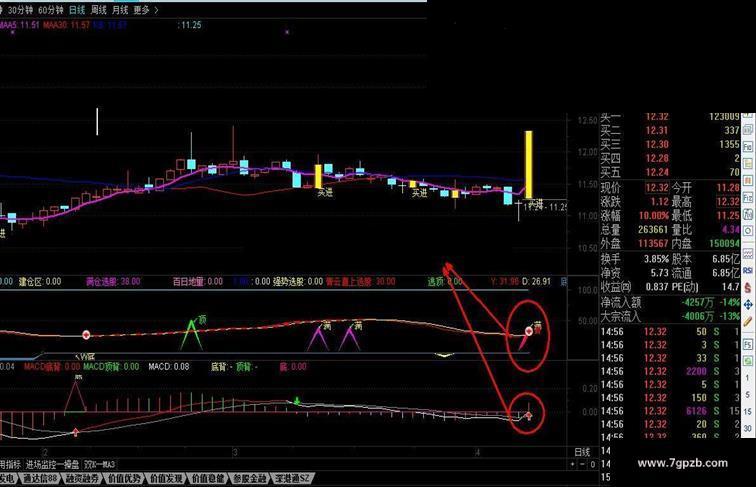Click the Fc2 sidebar icon
The width and height of the screenshot is (756, 487).
tap(748, 198)
